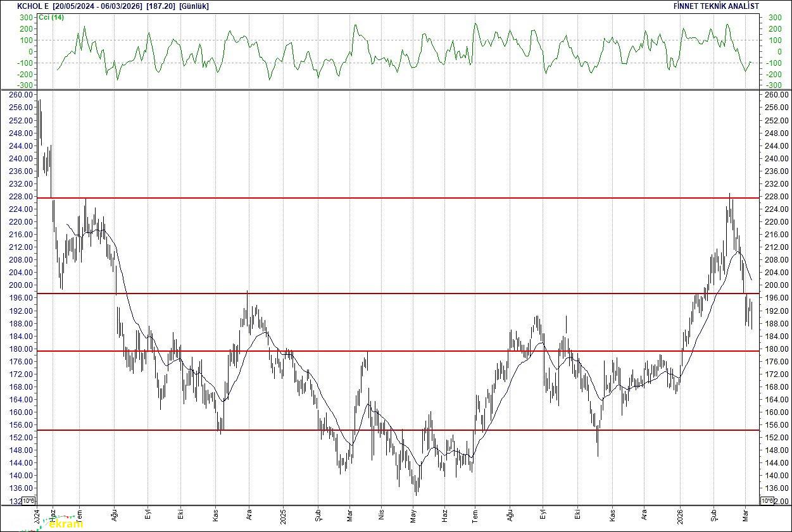792x532 pixels.
Task: Select the red horizontal line near 180
Action: (405, 351)
